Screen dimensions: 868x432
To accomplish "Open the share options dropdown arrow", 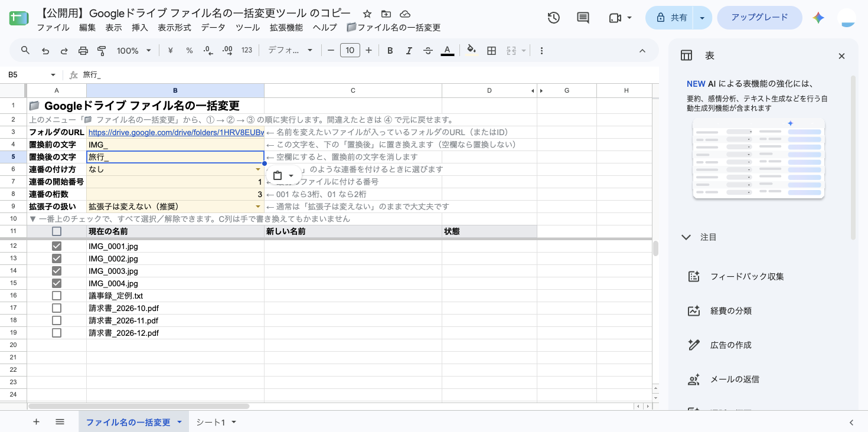I will point(702,18).
